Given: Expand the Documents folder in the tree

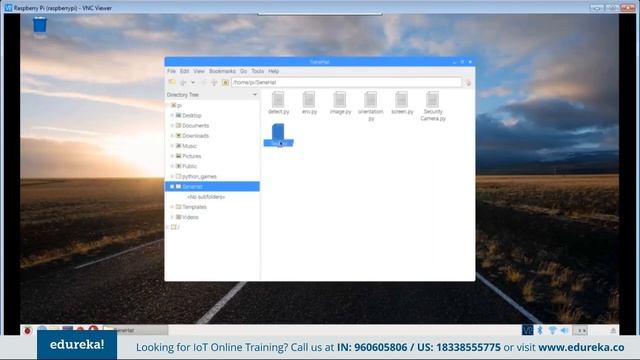Looking at the screenshot, I should coord(172,126).
